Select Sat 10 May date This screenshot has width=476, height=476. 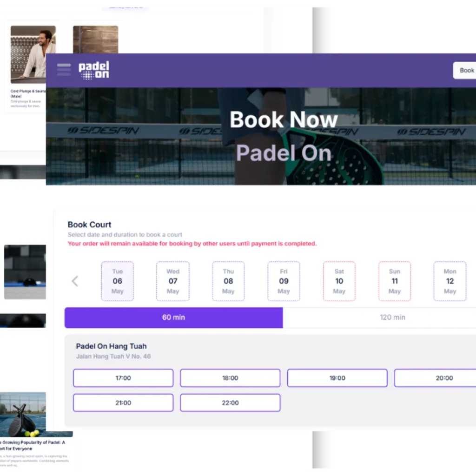point(339,281)
